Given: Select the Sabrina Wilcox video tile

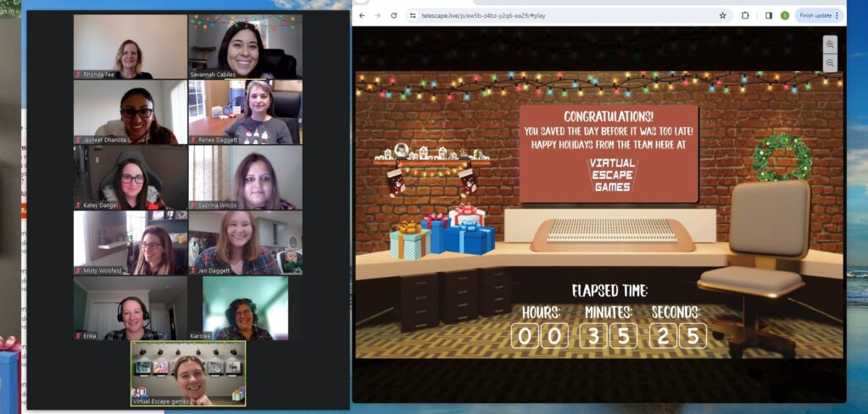Looking at the screenshot, I should point(245,177).
